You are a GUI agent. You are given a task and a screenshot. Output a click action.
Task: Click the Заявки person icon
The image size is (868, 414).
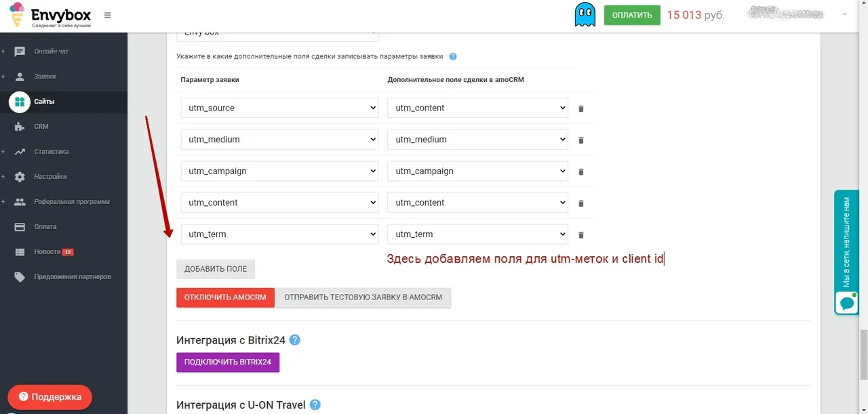[x=20, y=77]
